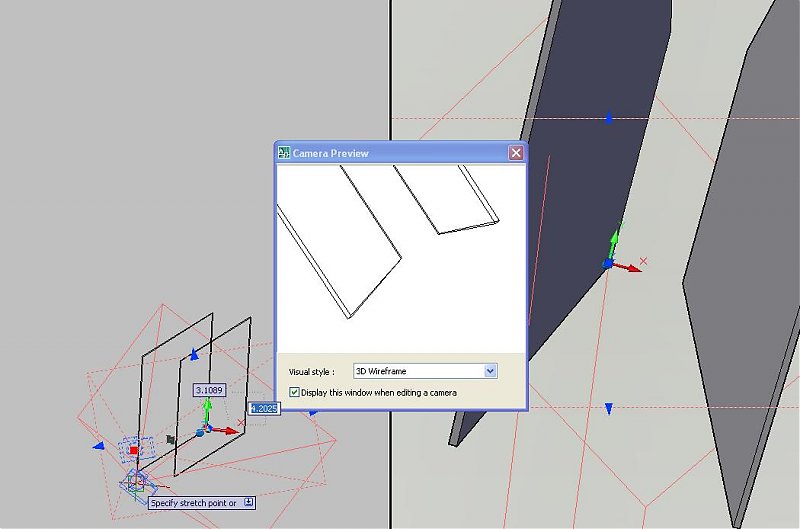Open the Visual style dropdown

pyautogui.click(x=490, y=371)
